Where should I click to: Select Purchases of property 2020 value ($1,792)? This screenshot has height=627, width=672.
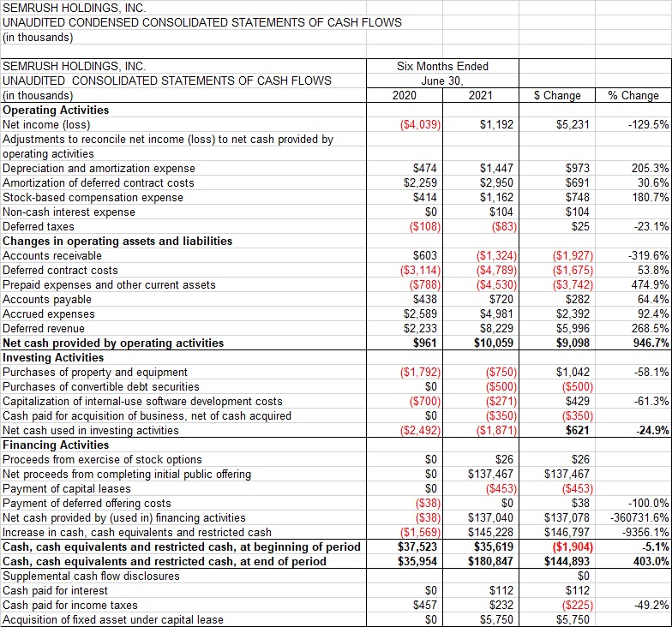tap(420, 372)
